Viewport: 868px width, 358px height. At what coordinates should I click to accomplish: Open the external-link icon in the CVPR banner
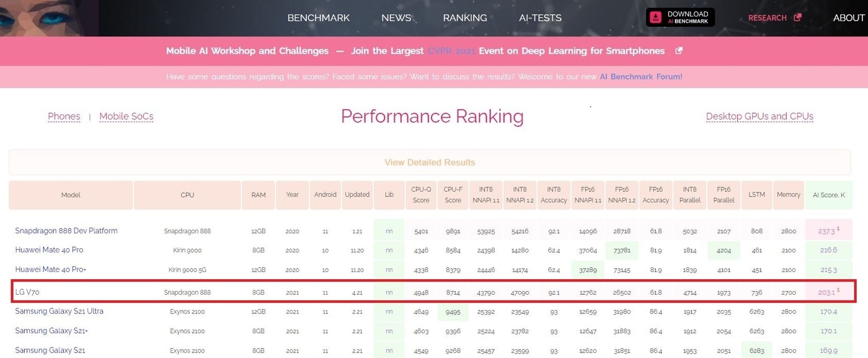(x=678, y=51)
